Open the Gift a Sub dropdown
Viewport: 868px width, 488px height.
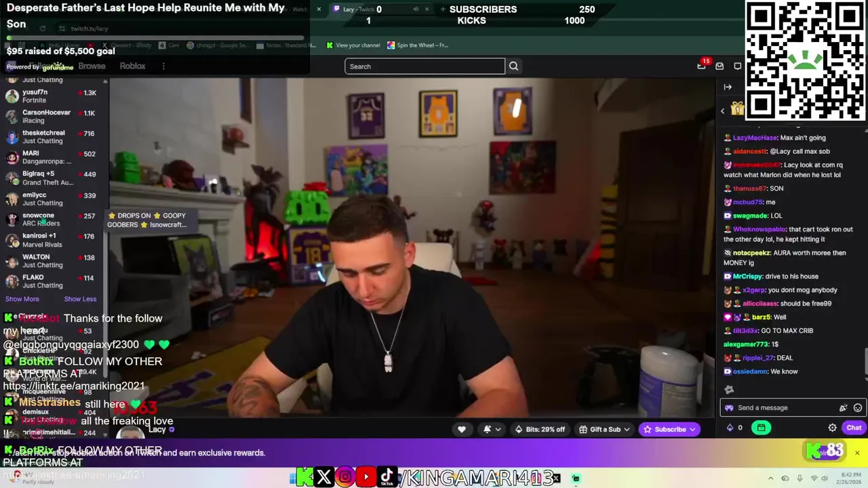click(x=604, y=429)
